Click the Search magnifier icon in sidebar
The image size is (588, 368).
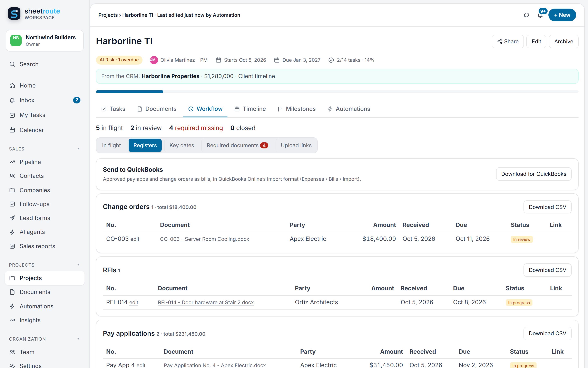click(12, 64)
